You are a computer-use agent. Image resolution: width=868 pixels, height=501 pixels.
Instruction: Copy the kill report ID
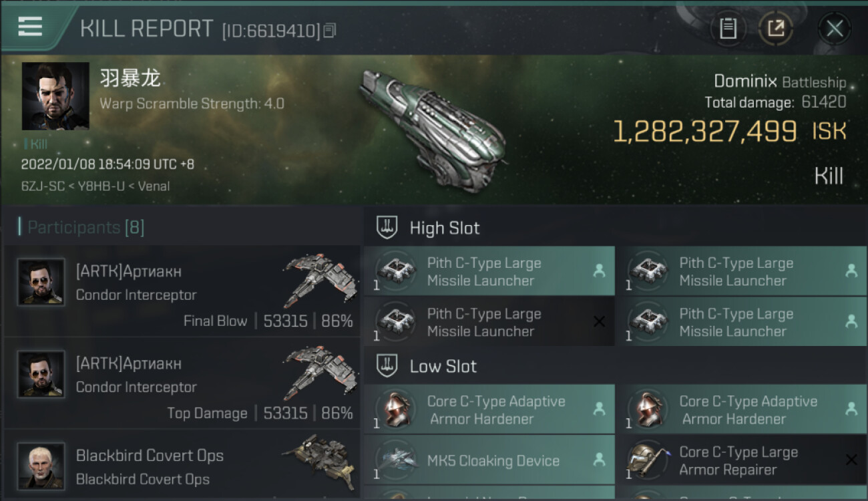330,31
